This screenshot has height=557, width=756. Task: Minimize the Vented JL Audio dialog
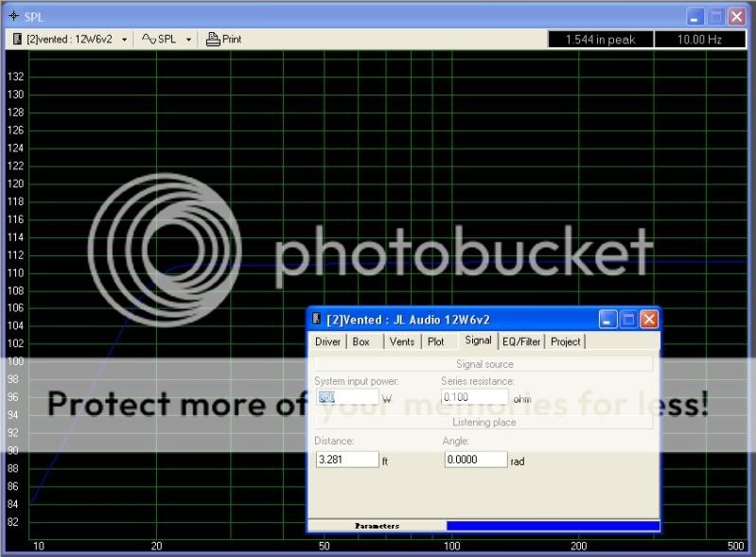pyautogui.click(x=607, y=320)
